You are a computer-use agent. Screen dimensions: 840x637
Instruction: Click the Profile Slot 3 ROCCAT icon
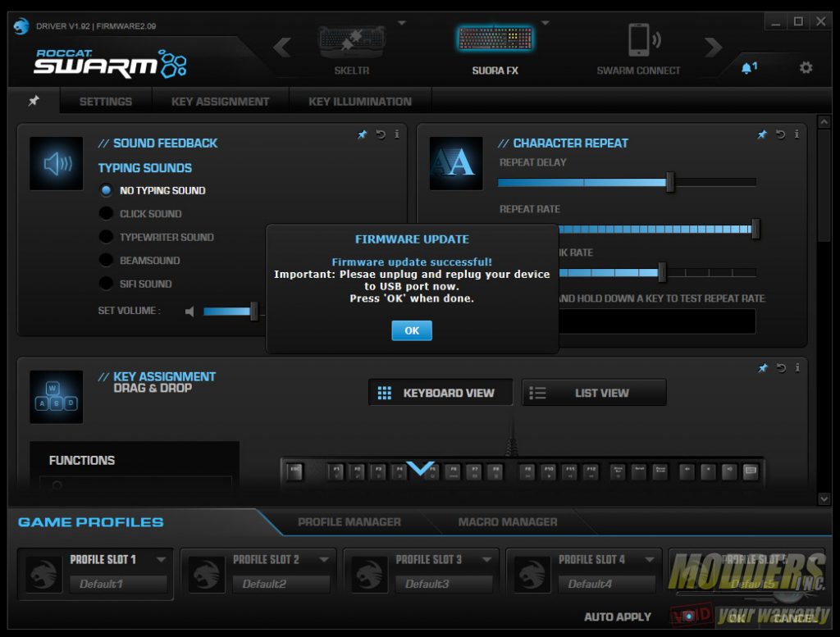click(370, 574)
